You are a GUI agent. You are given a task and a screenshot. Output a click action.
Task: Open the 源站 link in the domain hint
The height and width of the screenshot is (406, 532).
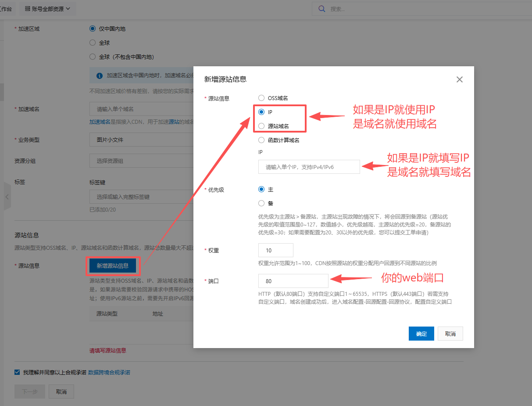174,122
